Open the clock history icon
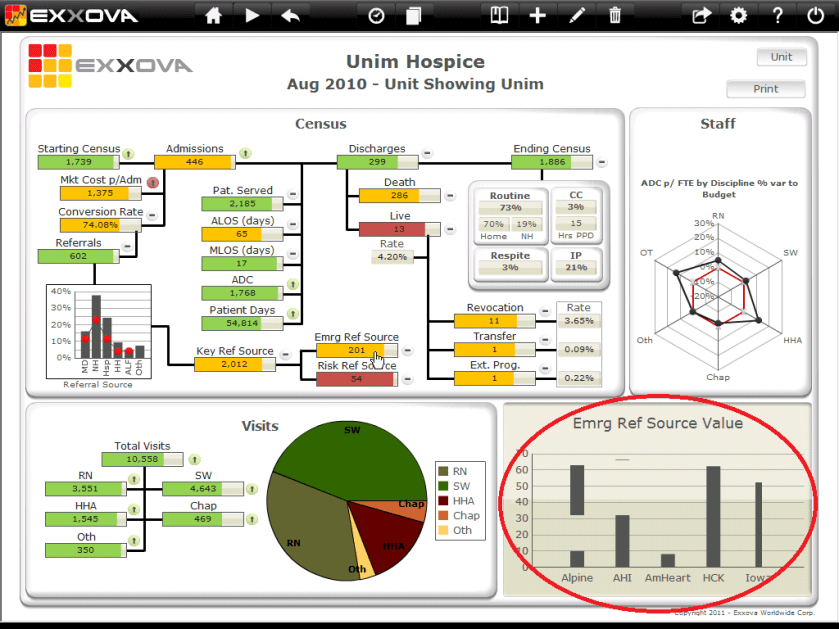839x629 pixels. (376, 15)
